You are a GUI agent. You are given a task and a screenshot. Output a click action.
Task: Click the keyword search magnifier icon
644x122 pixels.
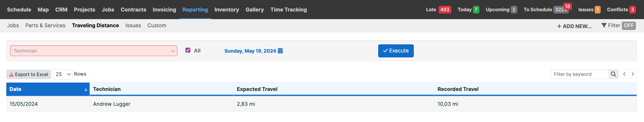[613, 74]
